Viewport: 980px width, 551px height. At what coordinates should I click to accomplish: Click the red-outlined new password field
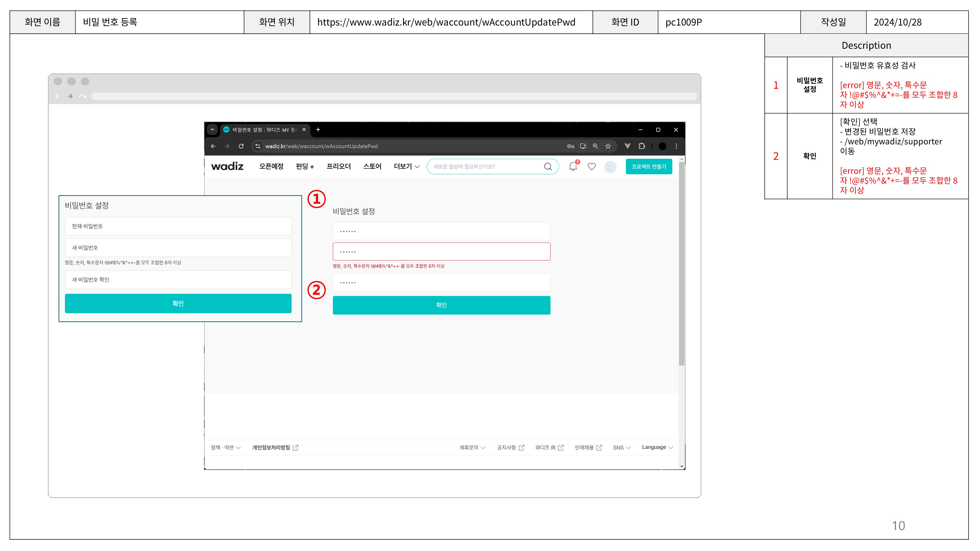pyautogui.click(x=441, y=252)
